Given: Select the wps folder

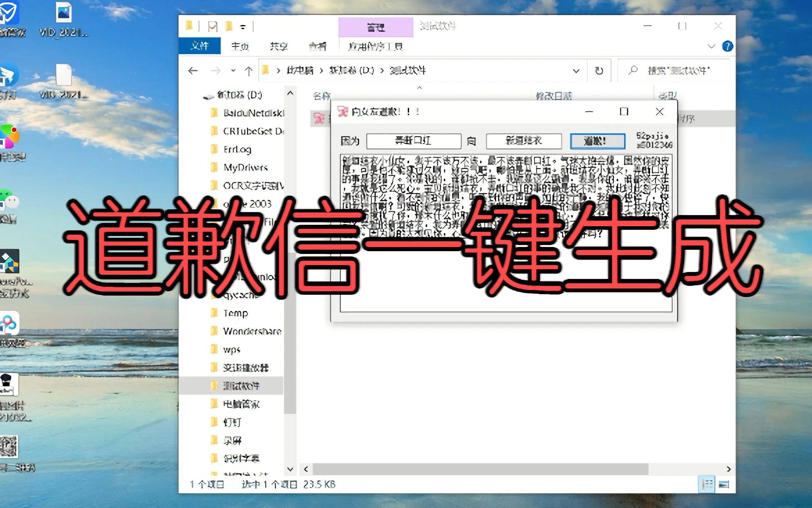Looking at the screenshot, I should pos(225,349).
